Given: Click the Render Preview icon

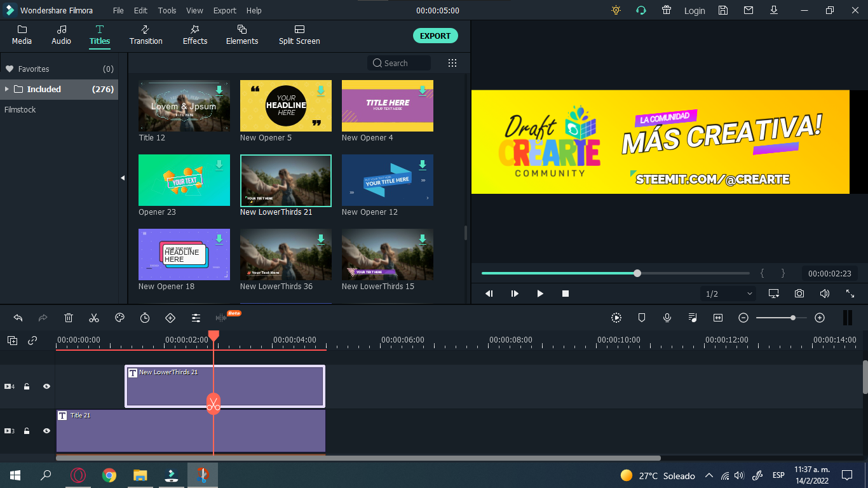Looking at the screenshot, I should tap(616, 318).
